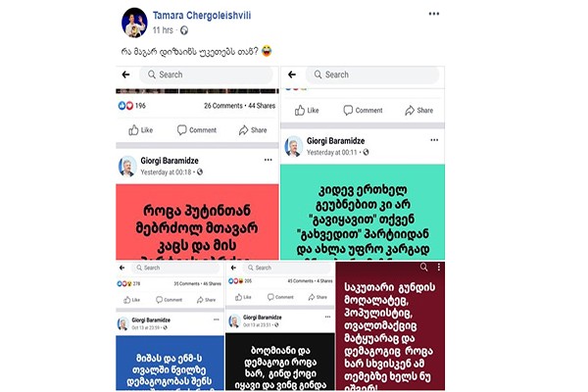Click Comment under the post with 196 reactions
The height and width of the screenshot is (392, 588).
coord(197,130)
